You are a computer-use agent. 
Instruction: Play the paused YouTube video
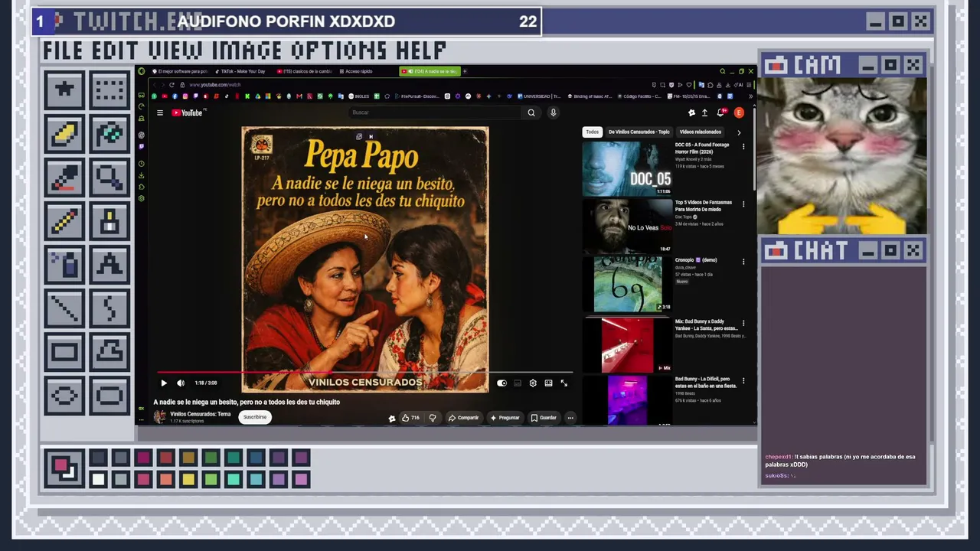coord(164,383)
